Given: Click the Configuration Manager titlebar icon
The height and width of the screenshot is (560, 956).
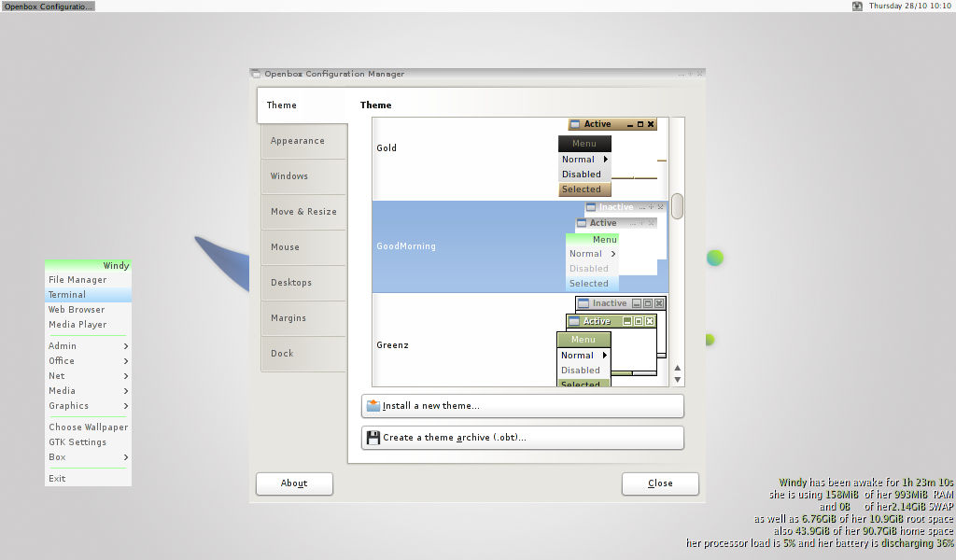Looking at the screenshot, I should [x=256, y=74].
